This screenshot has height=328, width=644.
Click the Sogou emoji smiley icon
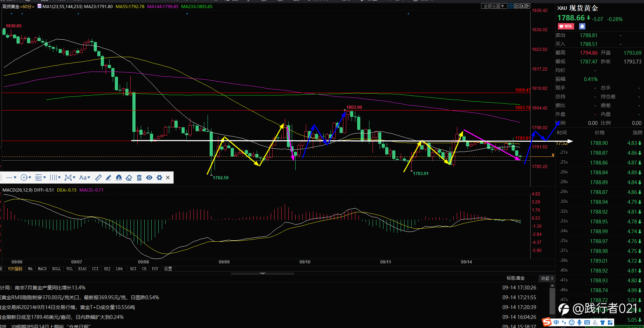pyautogui.click(x=572, y=322)
